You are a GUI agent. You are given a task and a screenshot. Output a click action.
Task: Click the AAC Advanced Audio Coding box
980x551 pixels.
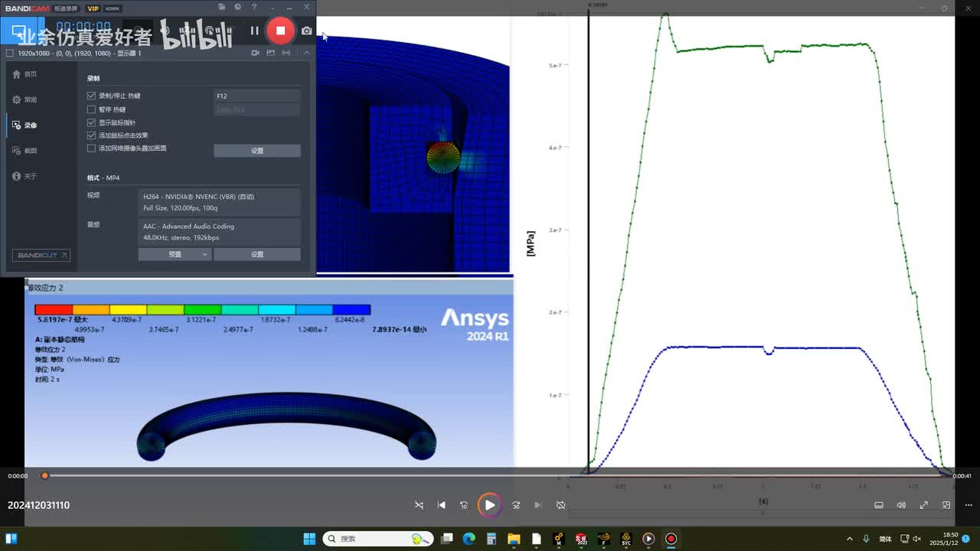[x=220, y=232]
